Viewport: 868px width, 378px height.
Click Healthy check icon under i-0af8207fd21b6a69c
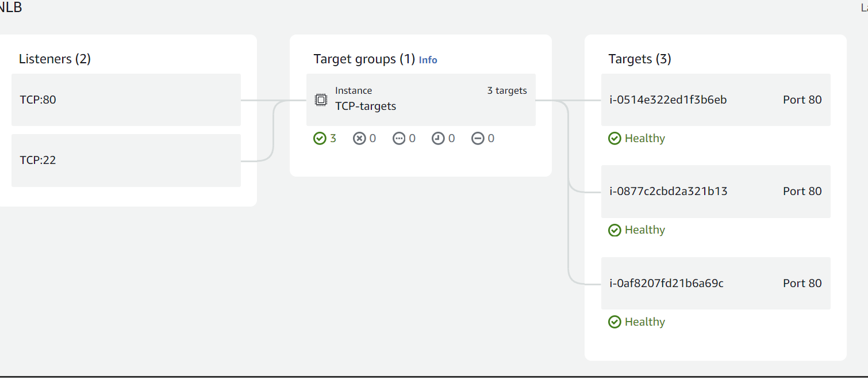point(614,322)
